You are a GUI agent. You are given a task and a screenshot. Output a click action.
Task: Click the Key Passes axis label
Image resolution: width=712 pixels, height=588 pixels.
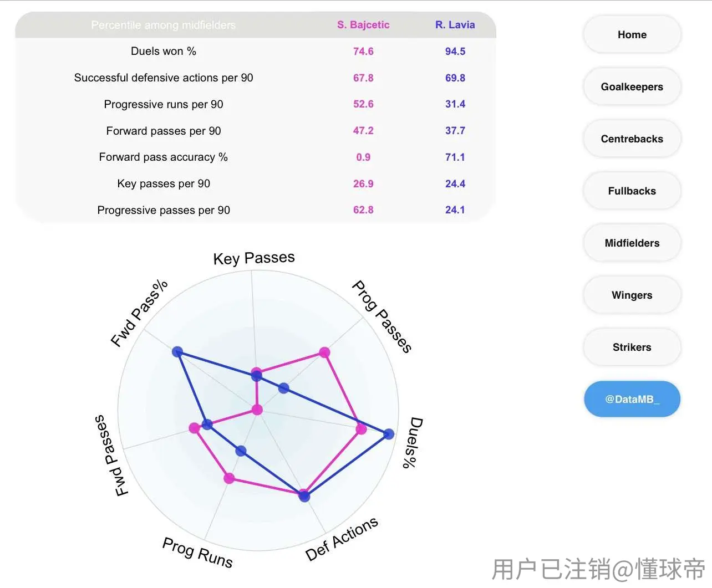click(x=254, y=258)
